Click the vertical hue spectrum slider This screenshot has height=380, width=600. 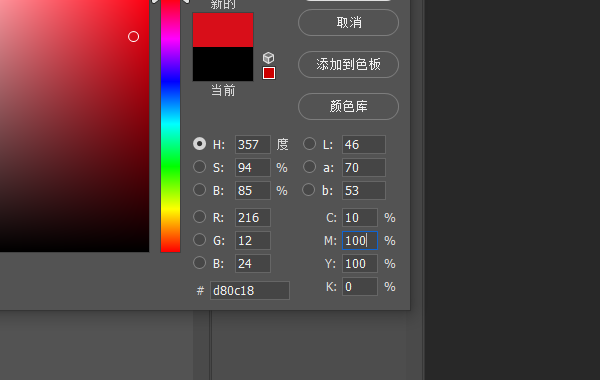click(170, 126)
